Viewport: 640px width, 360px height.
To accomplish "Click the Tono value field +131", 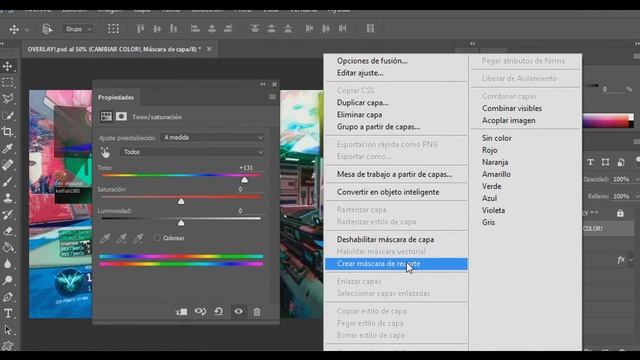I will point(246,168).
